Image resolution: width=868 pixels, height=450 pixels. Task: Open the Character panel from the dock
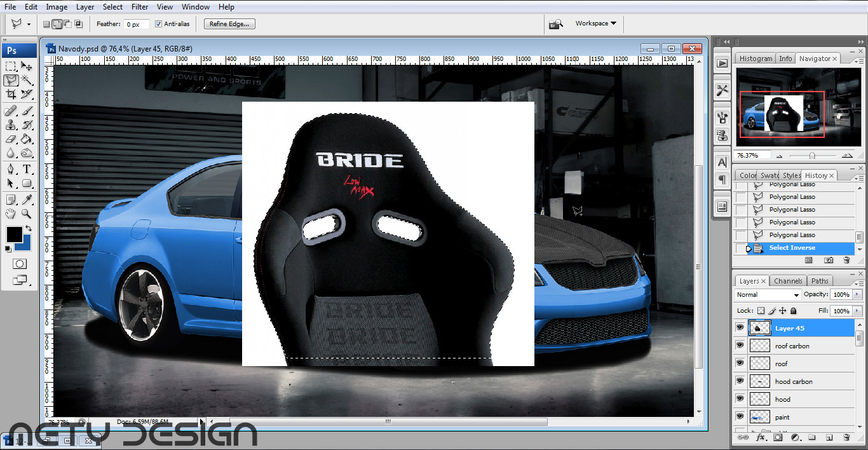(x=722, y=161)
